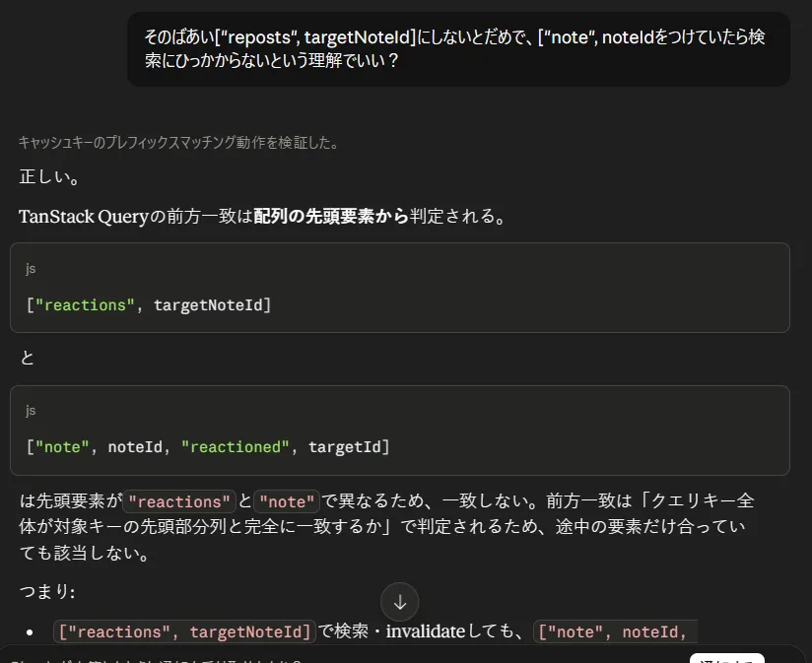812x663 pixels.
Task: Click the bold text 配列の先頭要素から
Action: 331,217
